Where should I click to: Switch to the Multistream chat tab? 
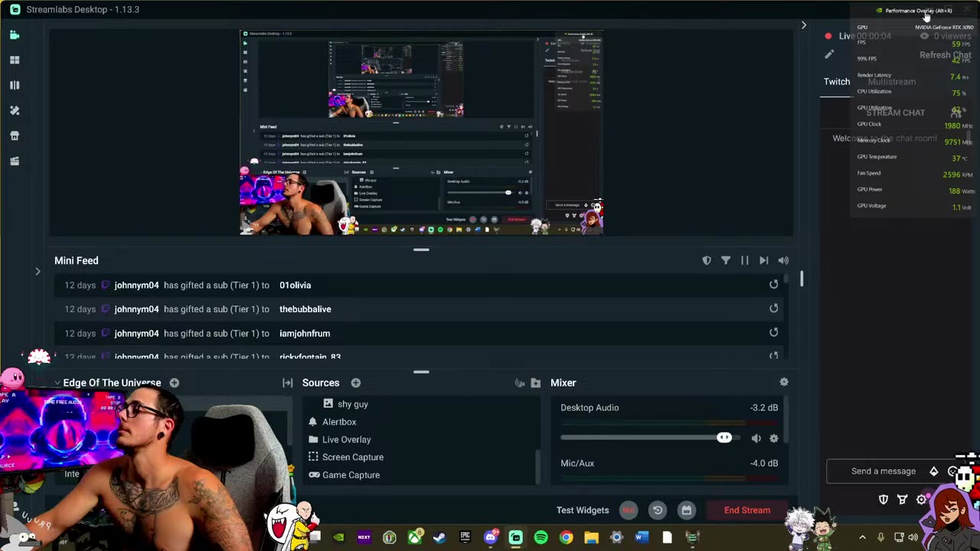coord(892,81)
